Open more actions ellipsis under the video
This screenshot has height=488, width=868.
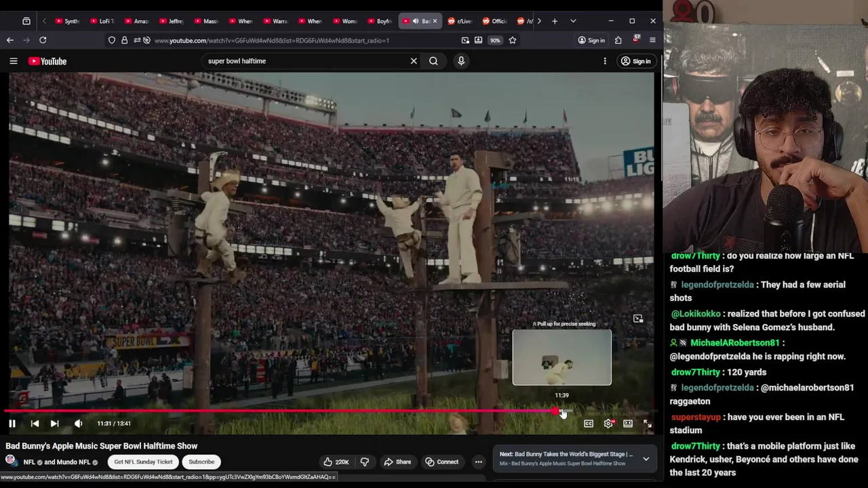coord(479,462)
